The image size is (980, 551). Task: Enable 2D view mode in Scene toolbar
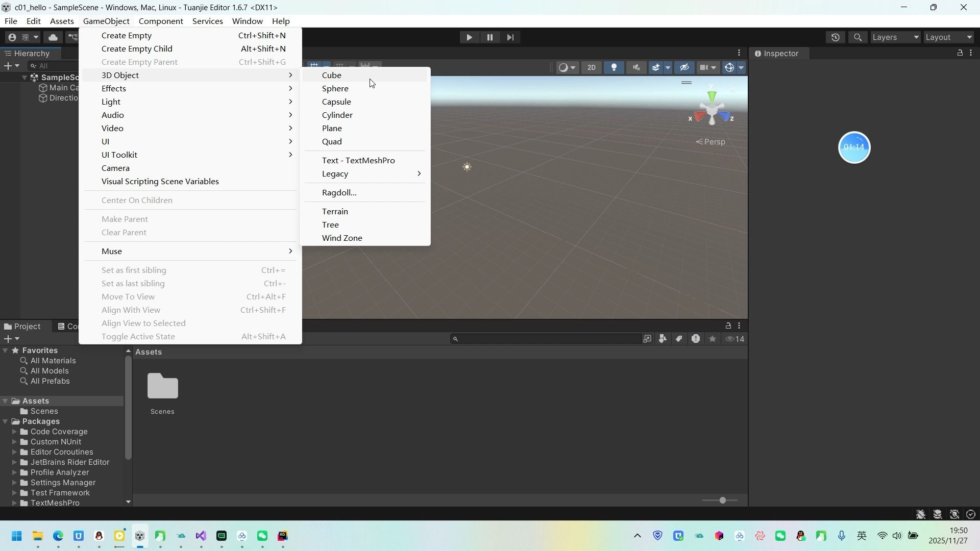point(591,67)
